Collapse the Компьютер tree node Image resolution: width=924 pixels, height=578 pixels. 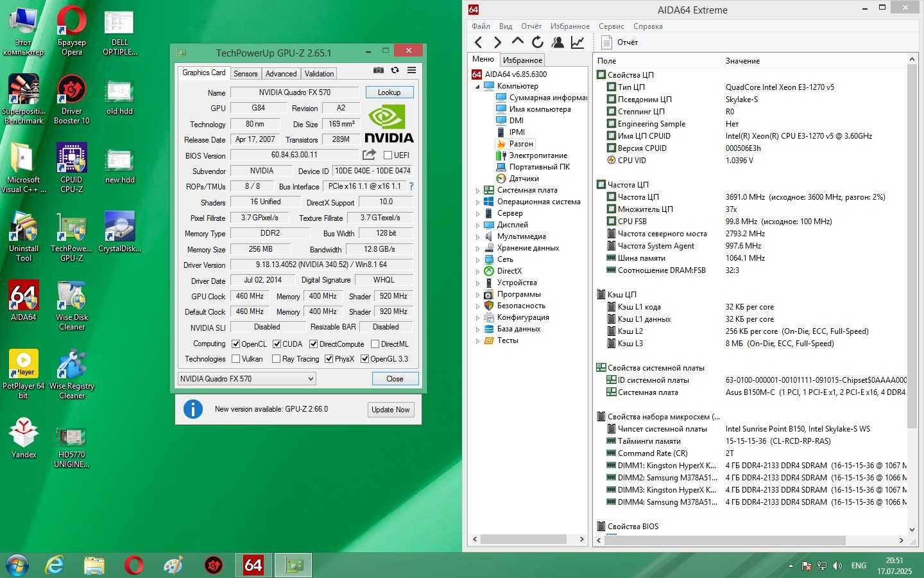click(477, 86)
